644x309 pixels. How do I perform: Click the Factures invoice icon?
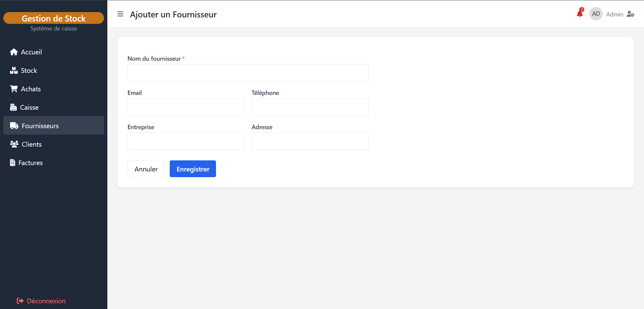point(13,163)
